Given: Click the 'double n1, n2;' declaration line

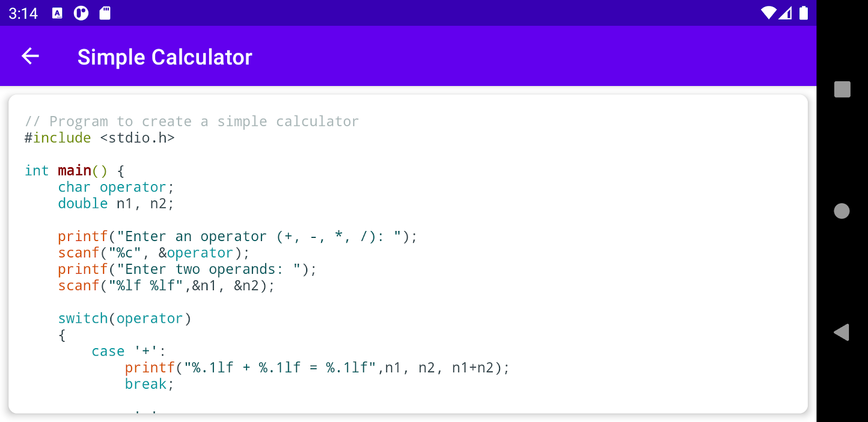Looking at the screenshot, I should (116, 204).
